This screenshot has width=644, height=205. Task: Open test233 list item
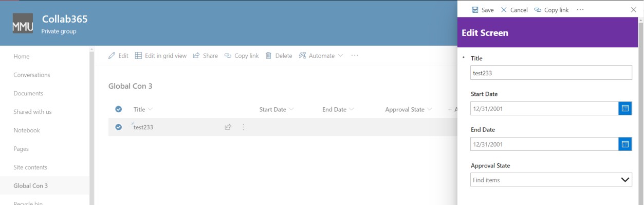pos(143,128)
